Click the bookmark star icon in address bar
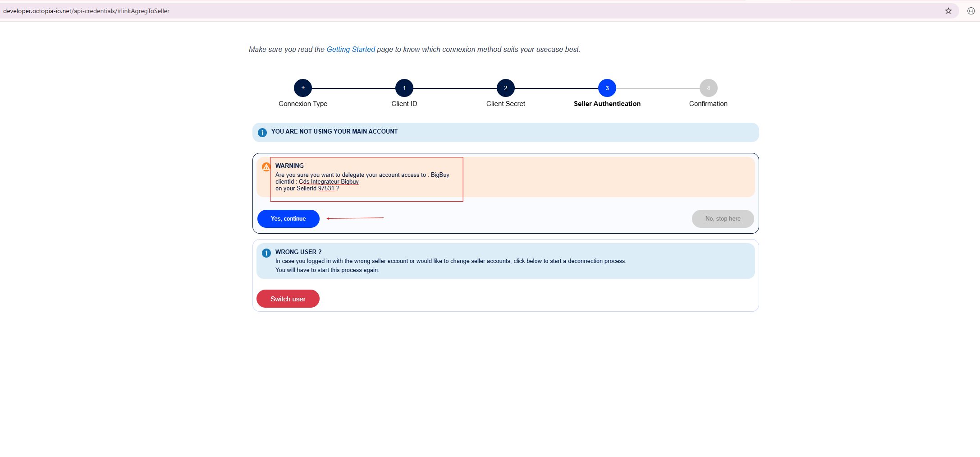Viewport: 980px width, 457px height. pos(948,11)
